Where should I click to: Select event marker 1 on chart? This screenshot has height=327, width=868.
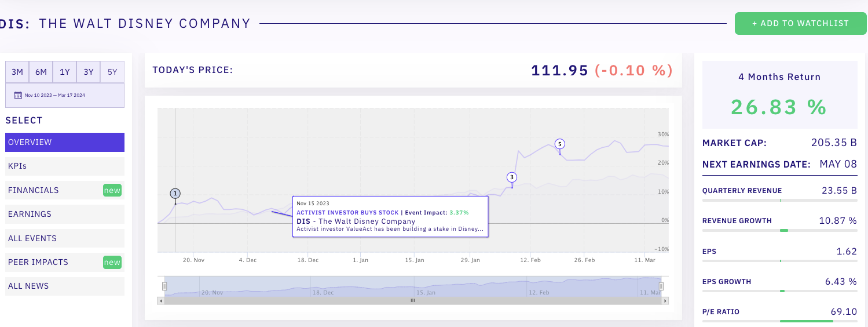pos(175,194)
